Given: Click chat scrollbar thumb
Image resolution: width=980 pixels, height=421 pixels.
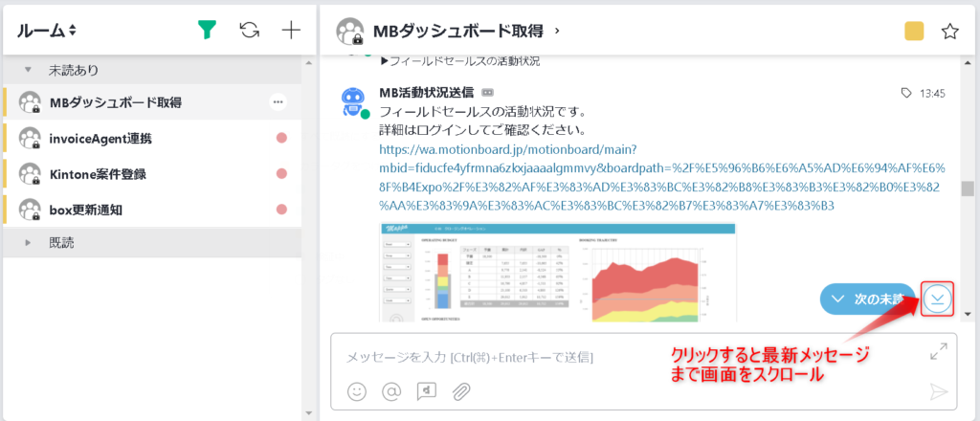Looking at the screenshot, I should (969, 188).
